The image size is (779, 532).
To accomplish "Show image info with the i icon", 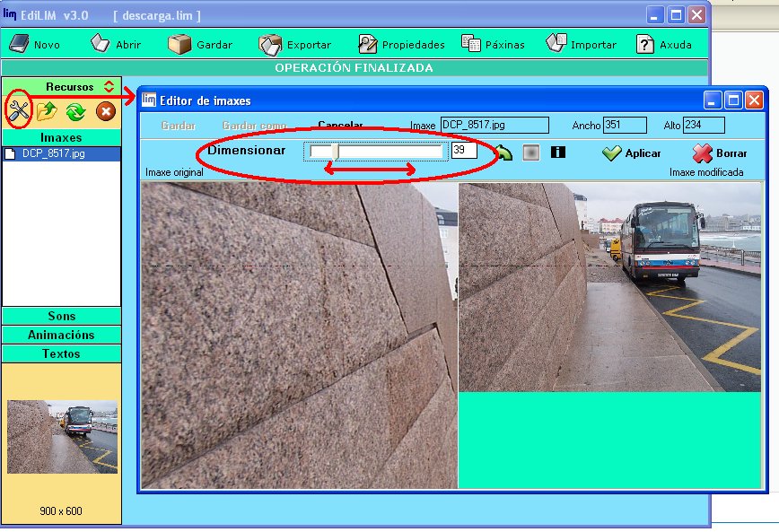I will tap(557, 152).
